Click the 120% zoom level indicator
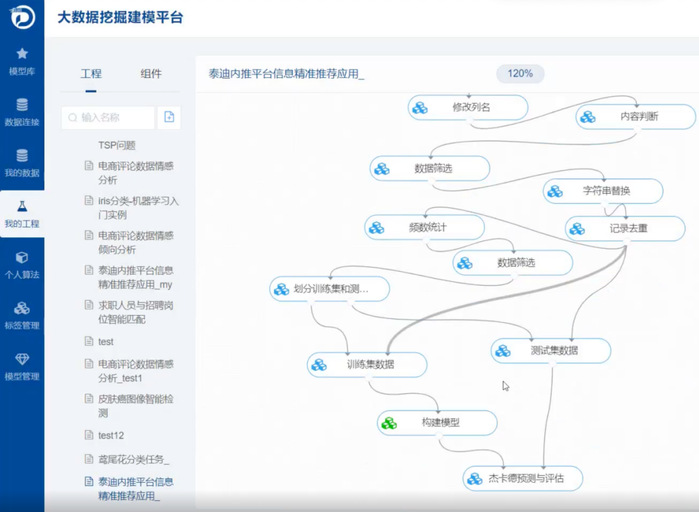 520,74
